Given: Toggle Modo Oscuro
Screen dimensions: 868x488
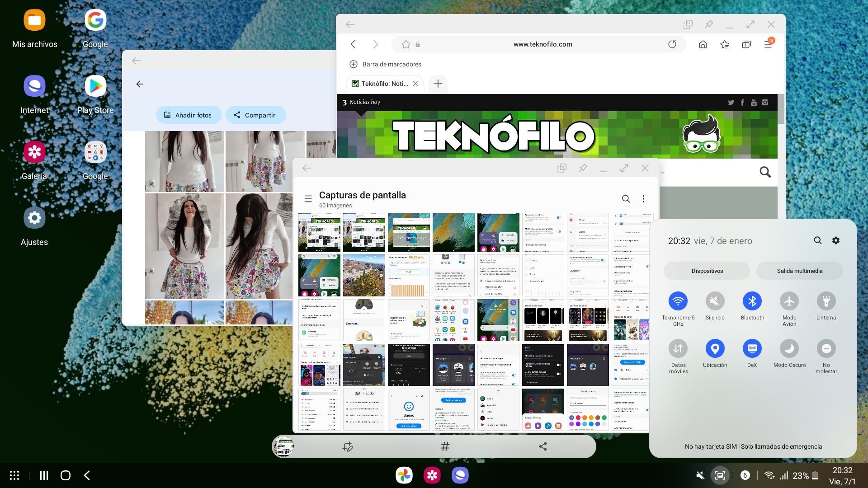Looking at the screenshot, I should (789, 348).
